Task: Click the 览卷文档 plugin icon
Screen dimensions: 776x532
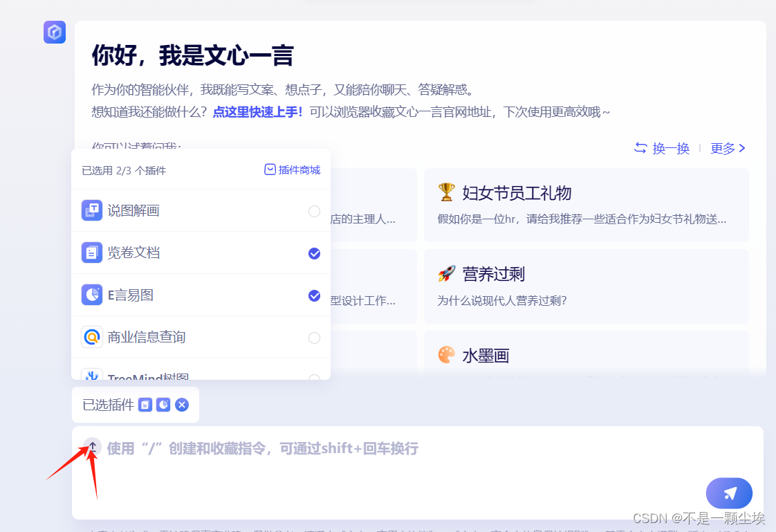Action: click(92, 253)
